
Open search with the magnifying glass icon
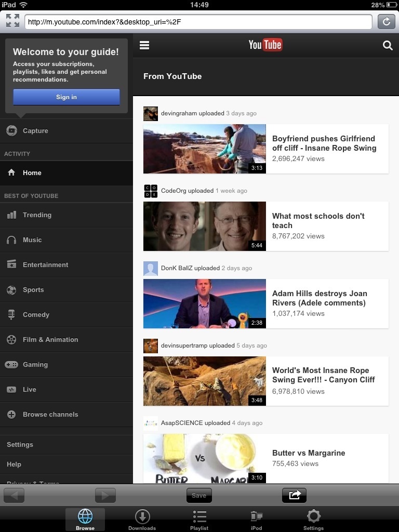388,46
